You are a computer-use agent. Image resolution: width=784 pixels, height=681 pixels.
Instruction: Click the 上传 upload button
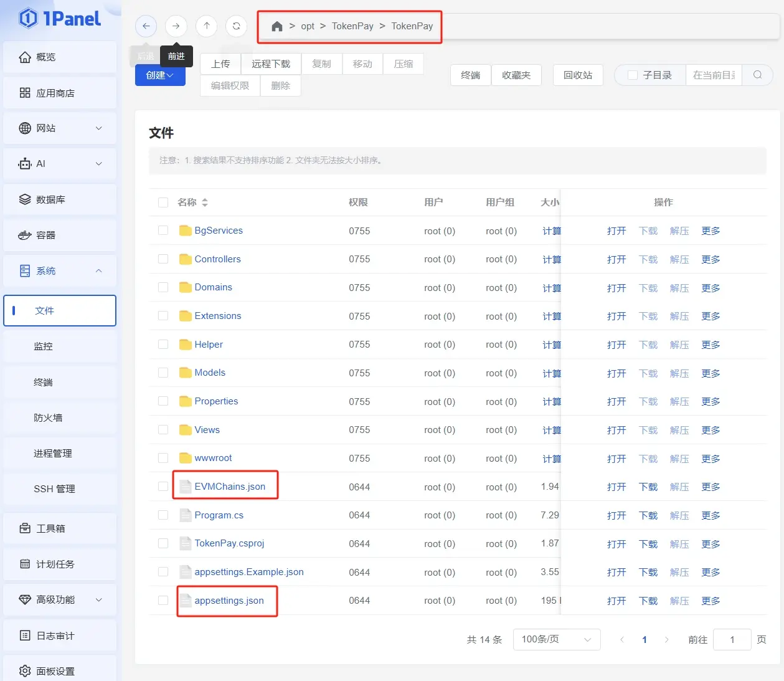[221, 64]
